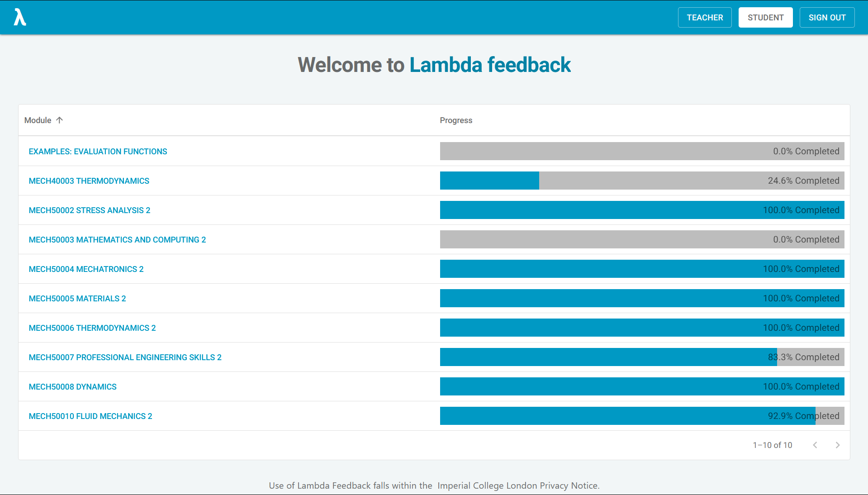Click the Progress column header
The height and width of the screenshot is (495, 868).
pyautogui.click(x=456, y=120)
